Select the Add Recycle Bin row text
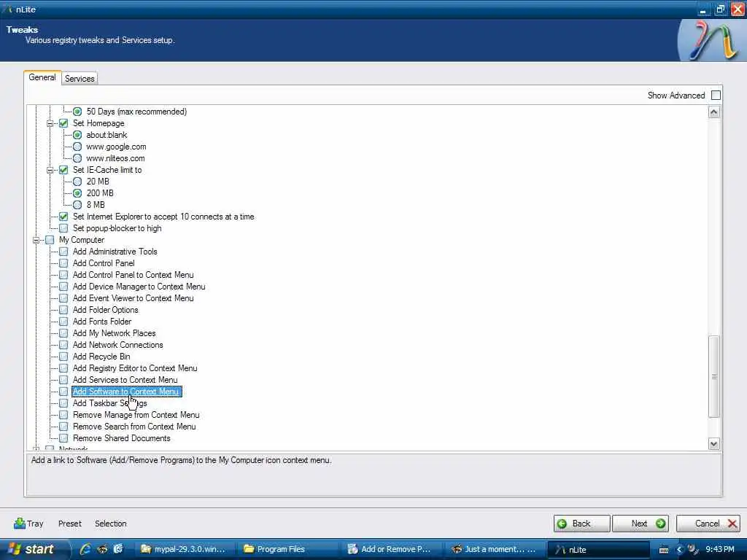 [101, 356]
